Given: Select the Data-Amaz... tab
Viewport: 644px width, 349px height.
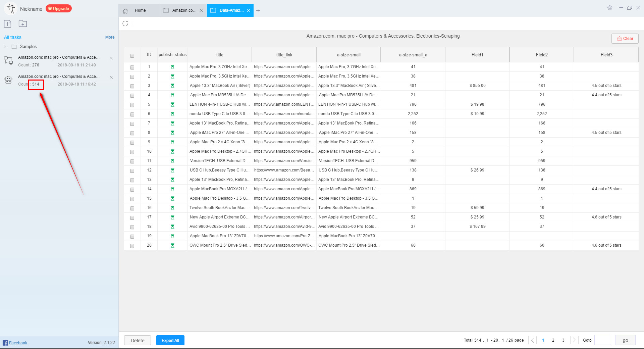Looking at the screenshot, I should pyautogui.click(x=230, y=10).
